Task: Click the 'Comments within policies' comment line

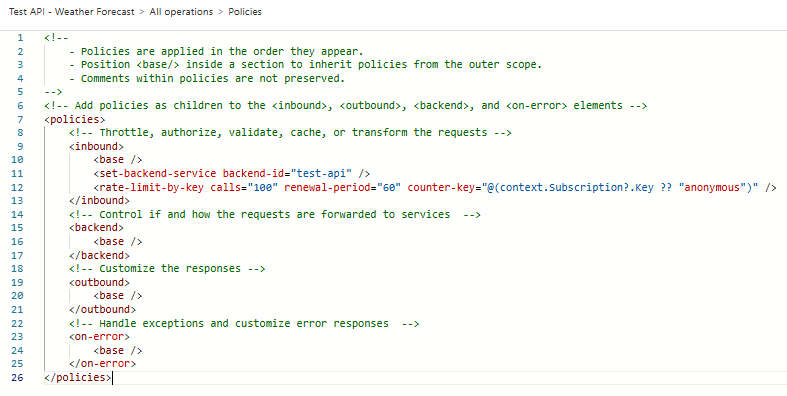Action: click(207, 78)
